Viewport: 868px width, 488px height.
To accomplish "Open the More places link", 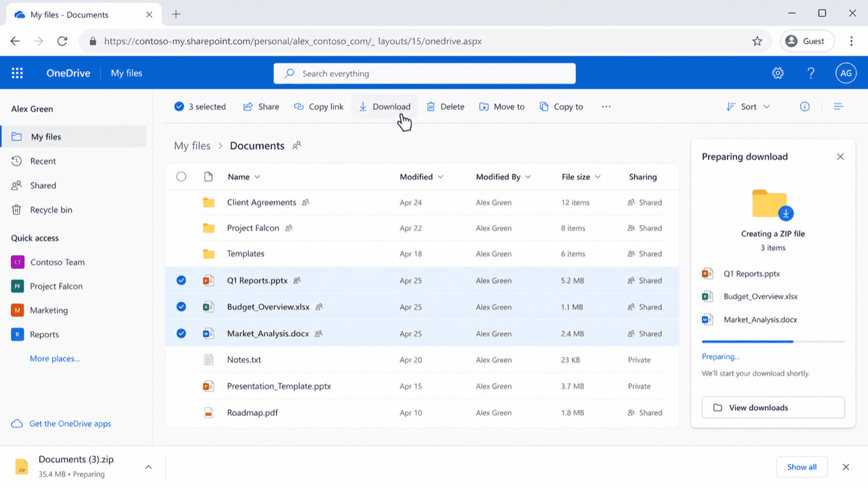I will tap(55, 359).
